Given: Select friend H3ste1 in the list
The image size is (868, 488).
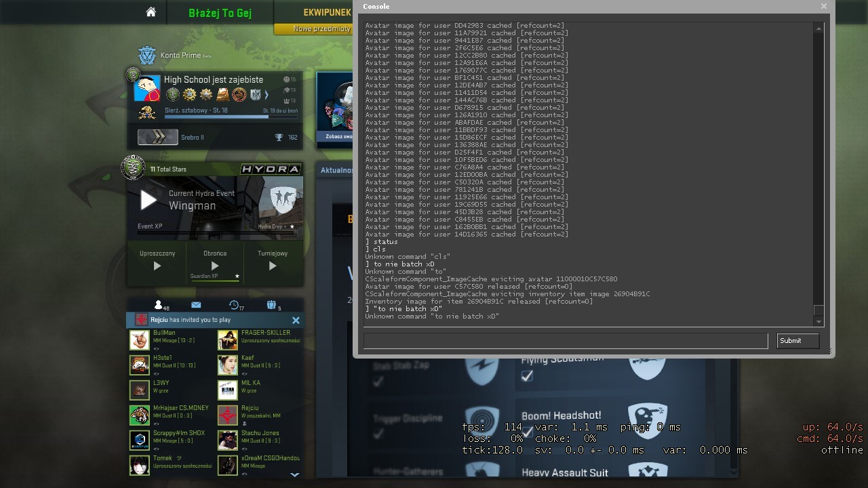Looking at the screenshot, I should 171,365.
